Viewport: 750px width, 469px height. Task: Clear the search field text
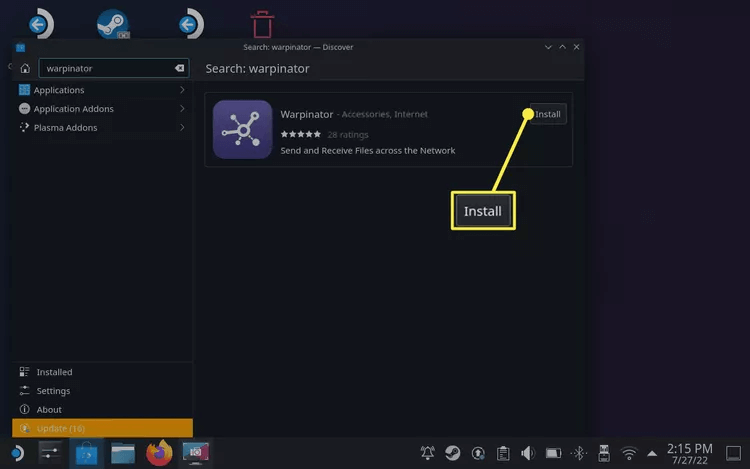[x=179, y=68]
